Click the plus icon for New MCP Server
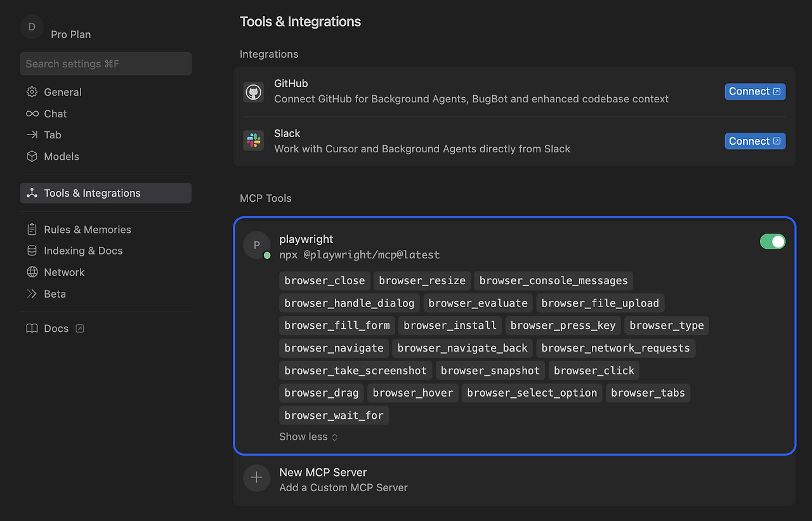This screenshot has width=812, height=521. [256, 478]
